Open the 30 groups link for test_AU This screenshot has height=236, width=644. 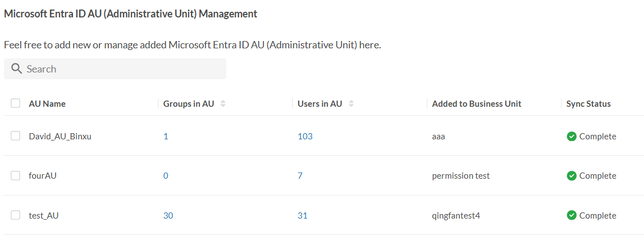[x=168, y=215]
